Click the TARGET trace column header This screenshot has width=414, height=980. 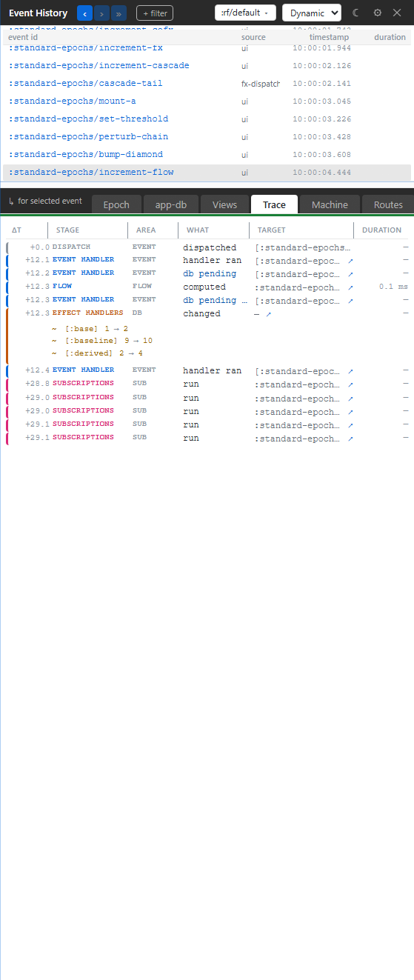[x=272, y=230]
